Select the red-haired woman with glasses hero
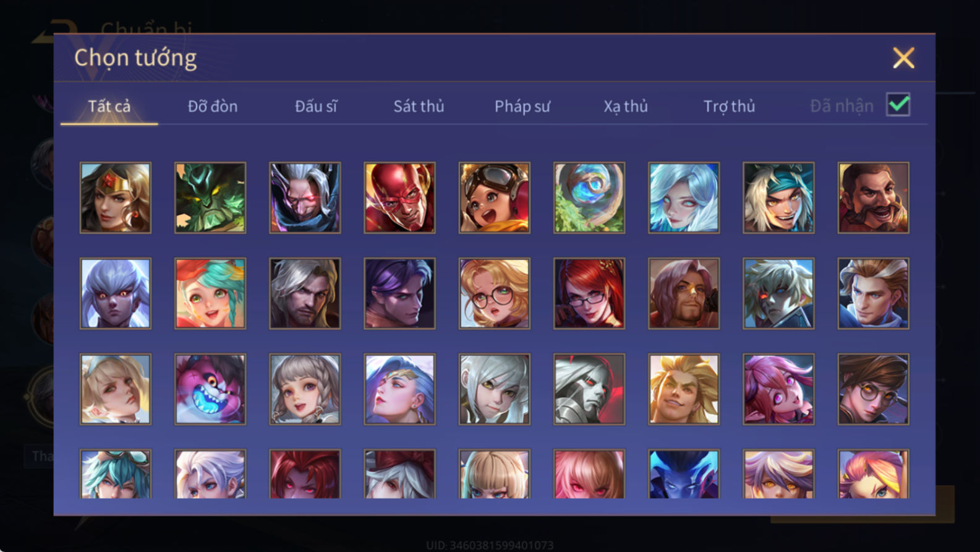This screenshot has height=552, width=980. [589, 293]
